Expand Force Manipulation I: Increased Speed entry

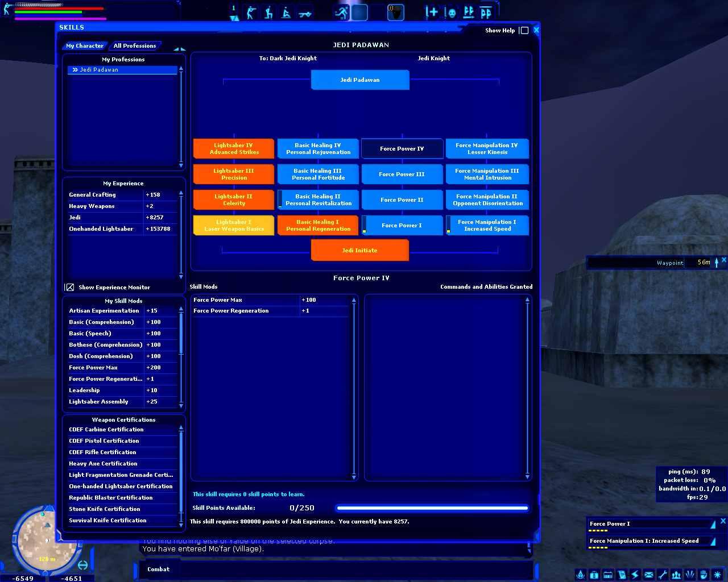[x=713, y=541]
